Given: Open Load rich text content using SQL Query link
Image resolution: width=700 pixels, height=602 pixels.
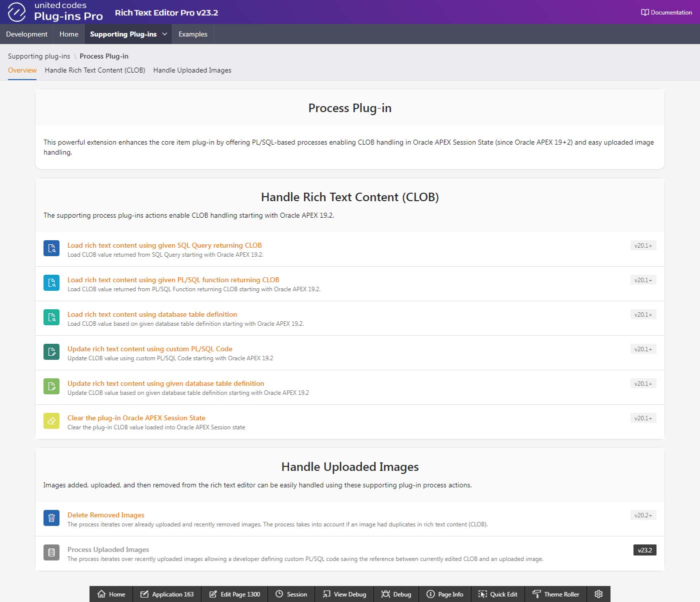Looking at the screenshot, I should pos(164,245).
